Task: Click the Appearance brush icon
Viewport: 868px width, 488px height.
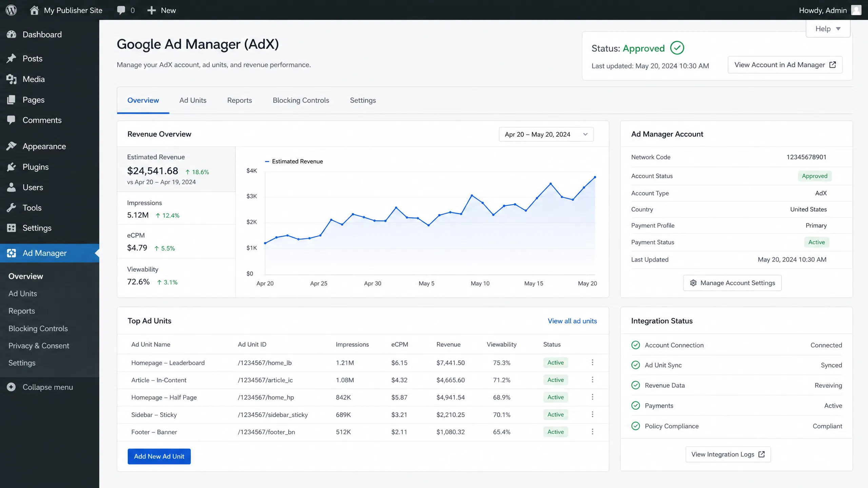Action: pos(12,146)
